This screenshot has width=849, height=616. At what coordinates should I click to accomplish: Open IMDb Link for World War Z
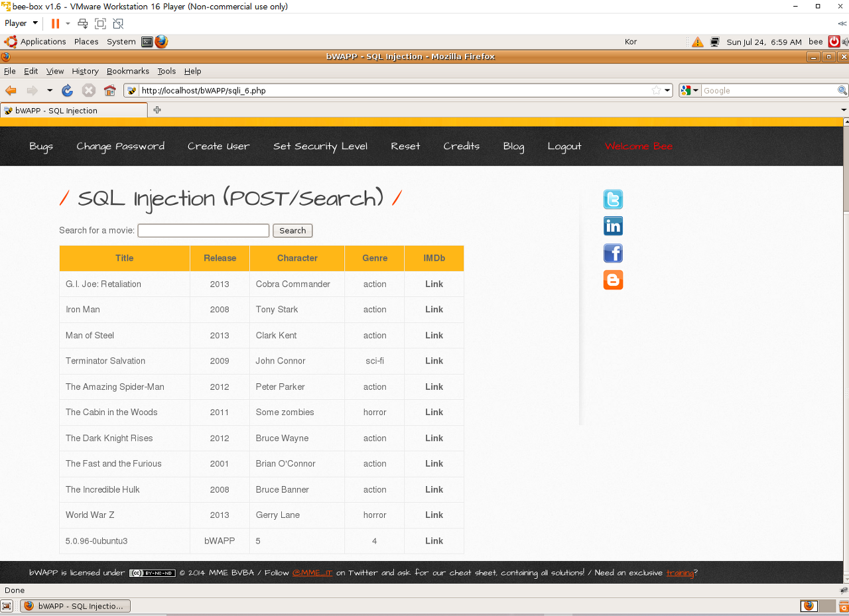[x=434, y=515]
